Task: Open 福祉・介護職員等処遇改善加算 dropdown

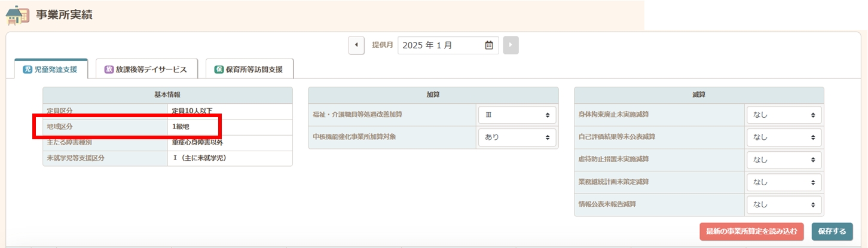Action: pyautogui.click(x=516, y=115)
